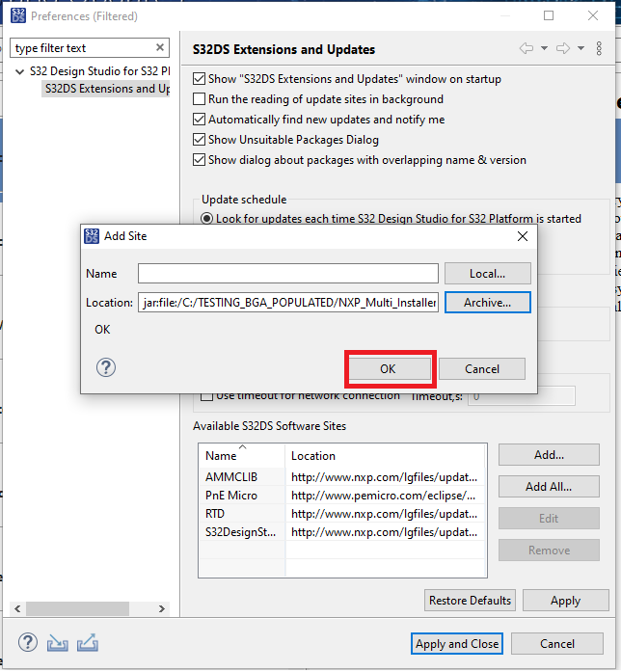Collapse the S32 Design Studio tree node
621x672 pixels.
20,72
